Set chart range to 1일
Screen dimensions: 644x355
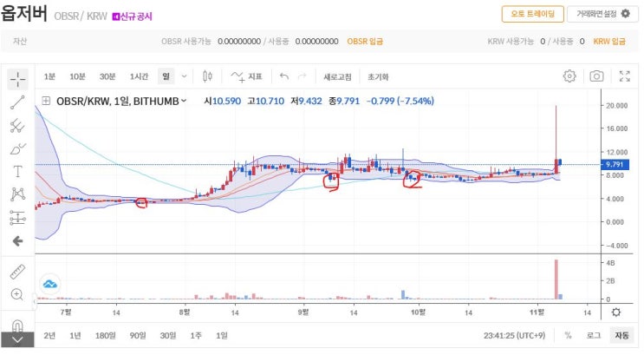click(x=222, y=336)
